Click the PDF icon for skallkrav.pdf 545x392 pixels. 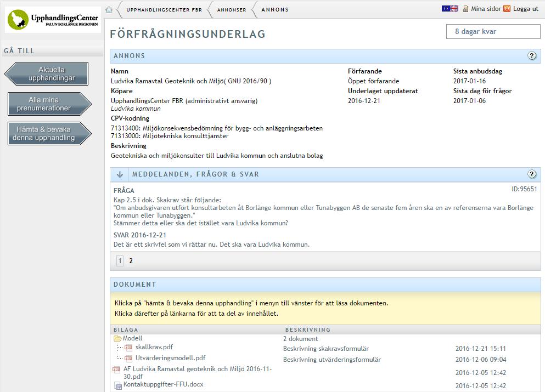coord(128,347)
